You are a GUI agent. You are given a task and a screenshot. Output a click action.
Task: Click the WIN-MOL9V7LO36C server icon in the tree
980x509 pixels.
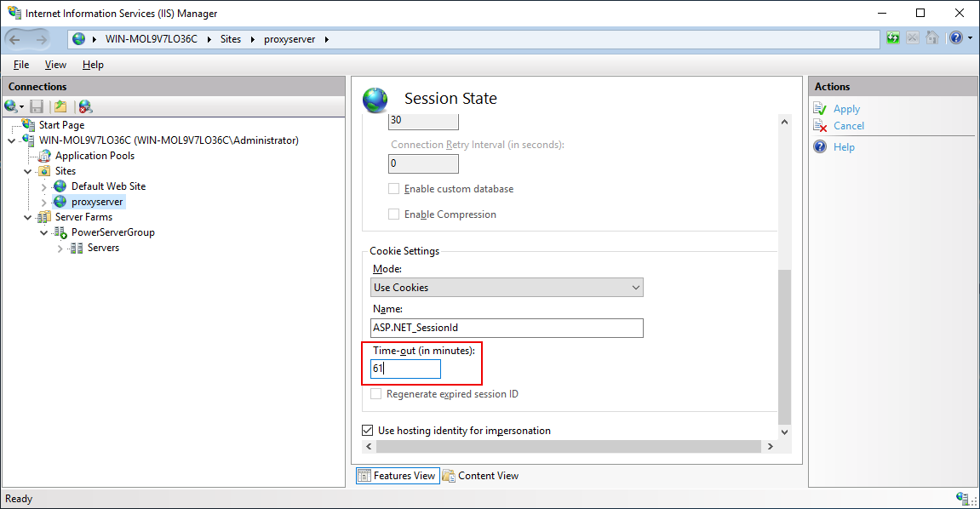(29, 140)
